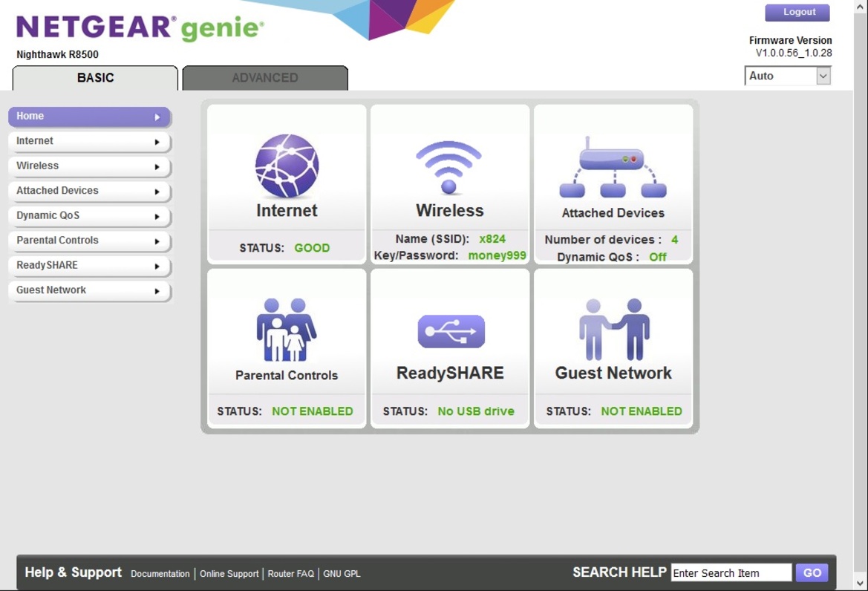The height and width of the screenshot is (591, 868).
Task: Open the Attached Devices router icon
Action: click(613, 167)
